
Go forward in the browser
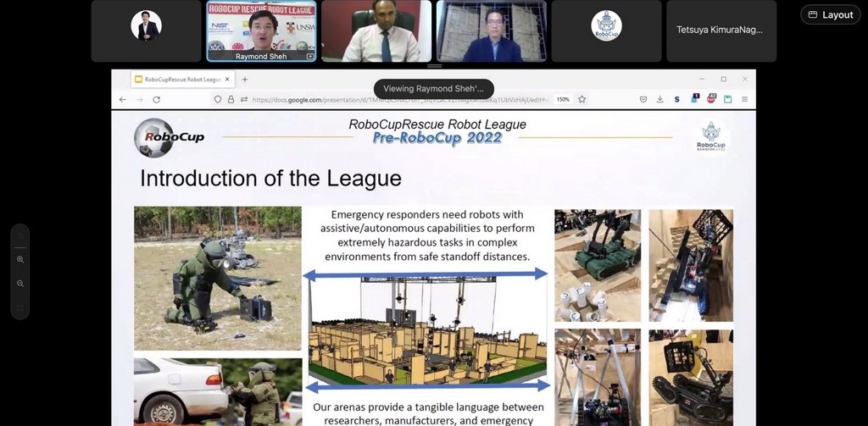[x=140, y=100]
